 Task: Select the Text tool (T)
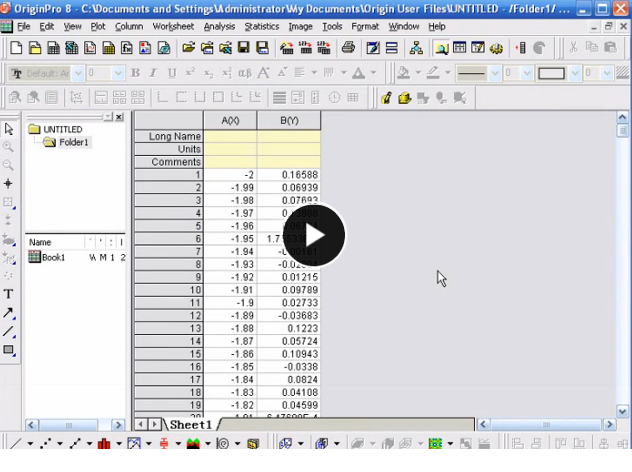tap(8, 294)
